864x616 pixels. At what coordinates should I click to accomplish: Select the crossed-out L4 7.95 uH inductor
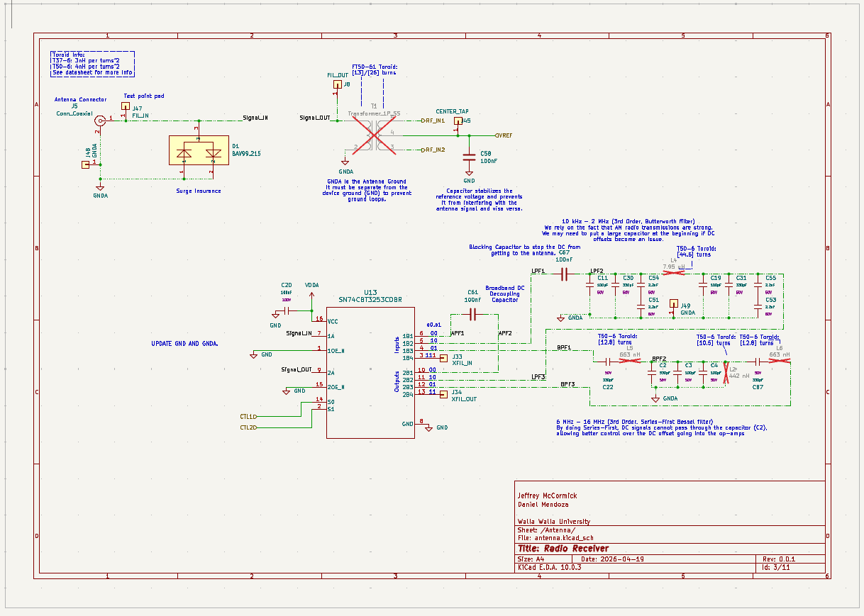coord(674,272)
